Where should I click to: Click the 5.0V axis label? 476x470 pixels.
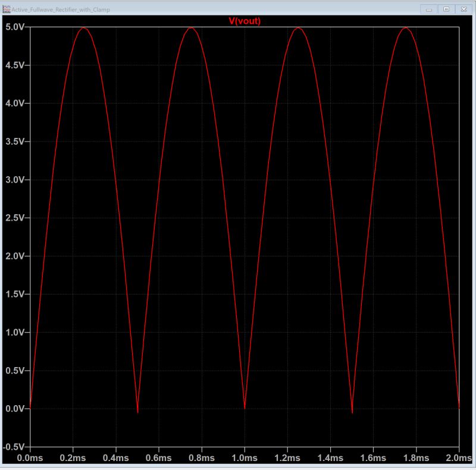coord(15,27)
